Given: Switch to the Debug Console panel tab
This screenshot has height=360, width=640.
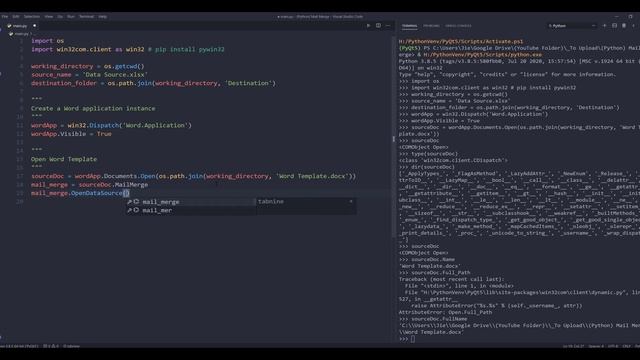Looking at the screenshot, I should (x=458, y=26).
